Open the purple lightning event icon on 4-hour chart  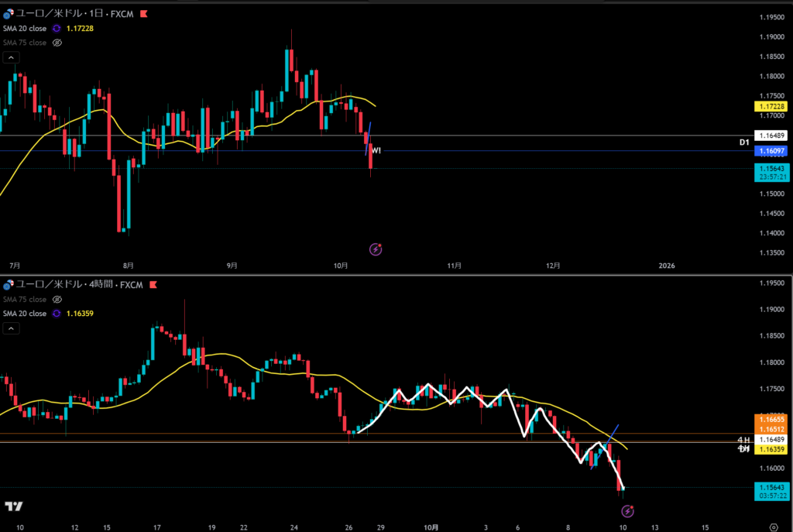(628, 511)
